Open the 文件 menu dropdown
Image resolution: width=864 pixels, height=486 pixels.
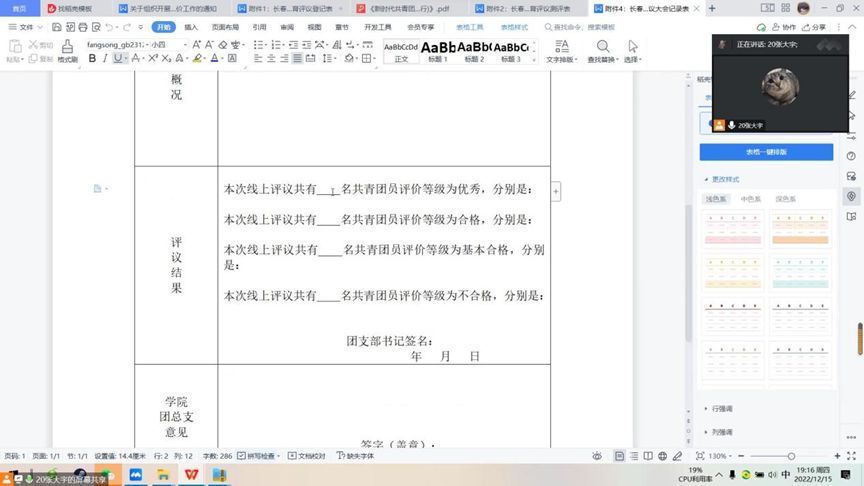[25, 27]
